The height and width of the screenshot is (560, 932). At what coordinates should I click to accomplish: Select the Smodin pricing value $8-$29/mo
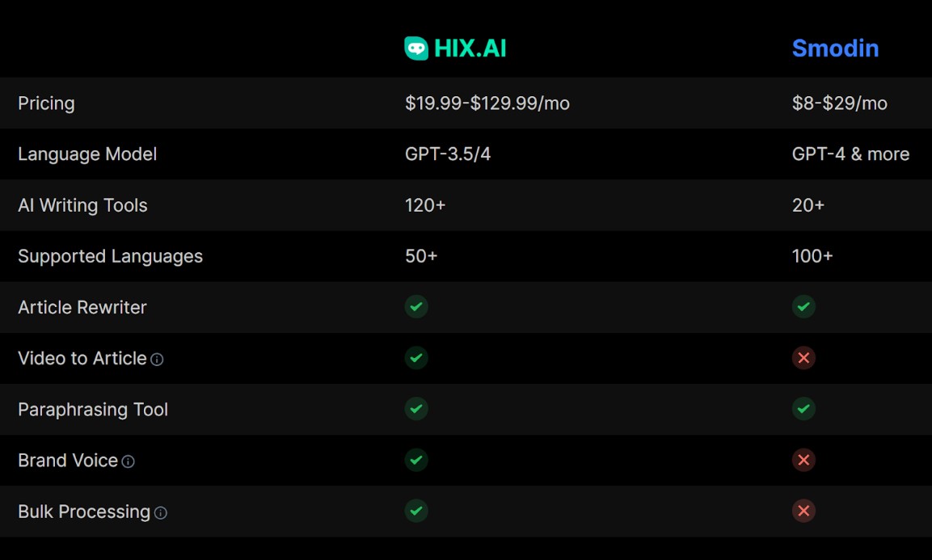point(839,103)
